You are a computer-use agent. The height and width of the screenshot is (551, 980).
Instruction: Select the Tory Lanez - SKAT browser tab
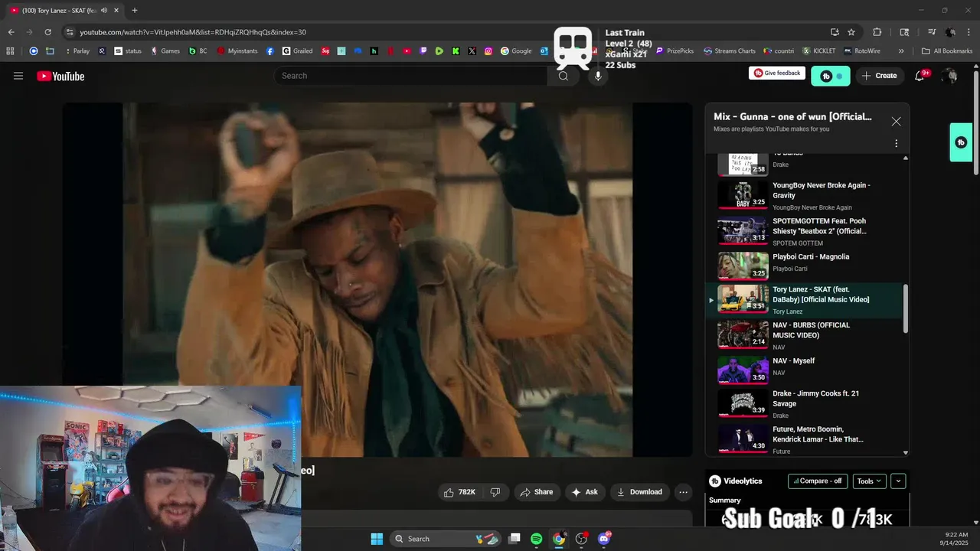[64, 11]
